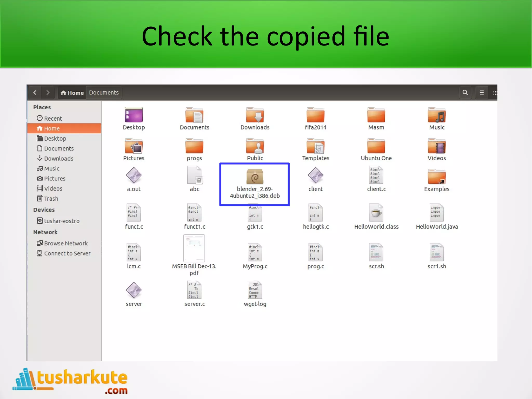Select the Ubuntu One folder icon
This screenshot has width=532, height=399.
coord(376,149)
